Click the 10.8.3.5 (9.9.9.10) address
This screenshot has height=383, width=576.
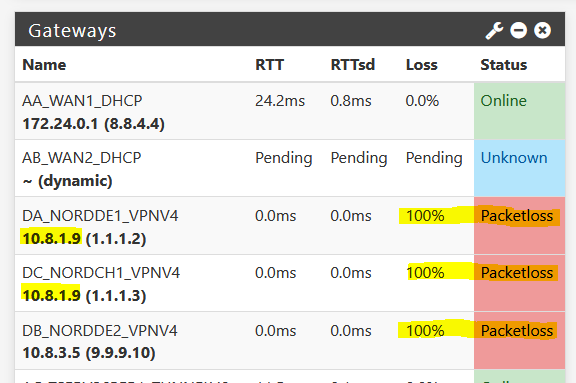[89, 353]
